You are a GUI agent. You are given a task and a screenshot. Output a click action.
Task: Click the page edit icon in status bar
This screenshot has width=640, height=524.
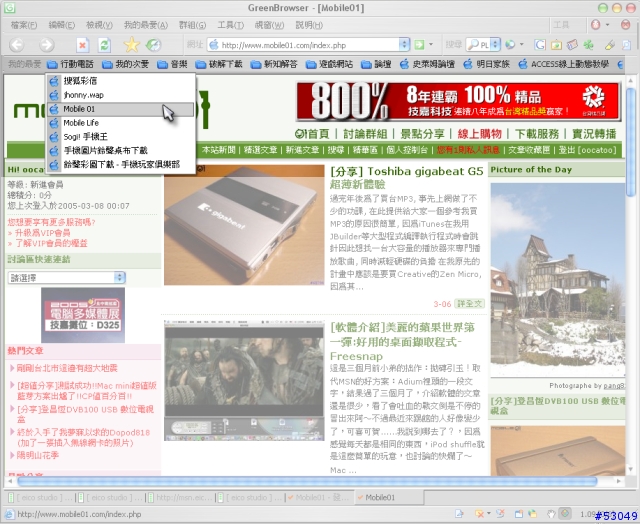tap(459, 513)
